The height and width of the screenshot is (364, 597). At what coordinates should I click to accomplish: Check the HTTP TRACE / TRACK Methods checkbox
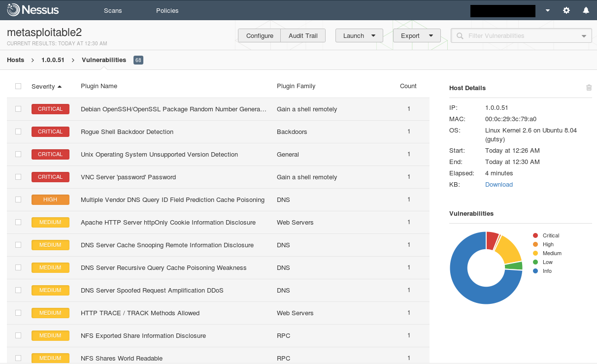tap(18, 313)
